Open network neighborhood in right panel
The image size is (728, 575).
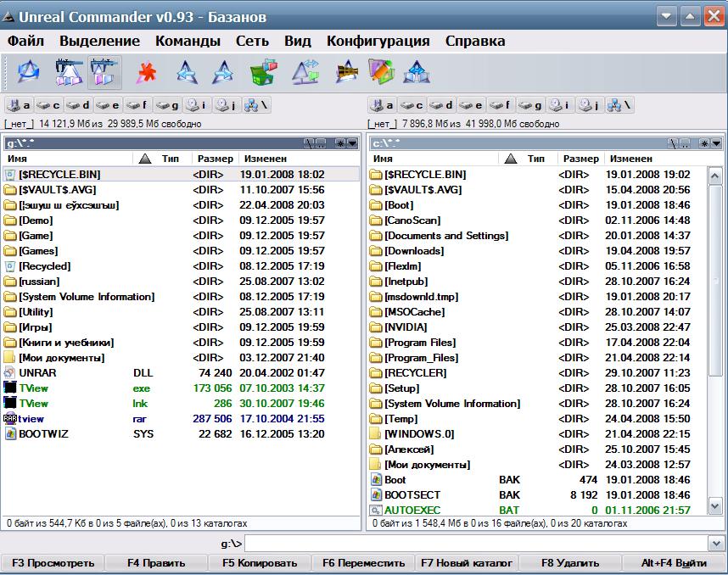tap(619, 105)
